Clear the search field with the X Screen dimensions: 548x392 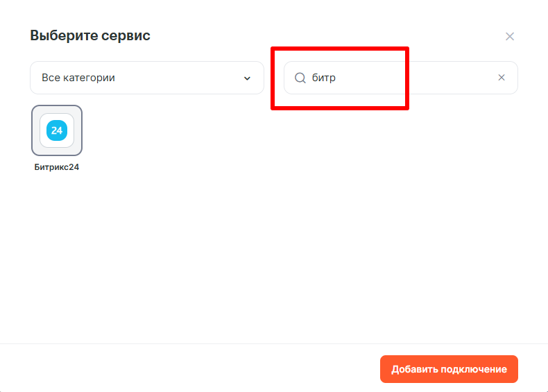(x=502, y=78)
